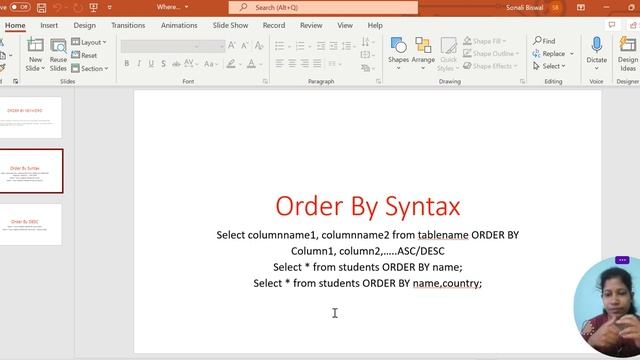
Task: Toggle Underline formatting
Action: click(151, 64)
